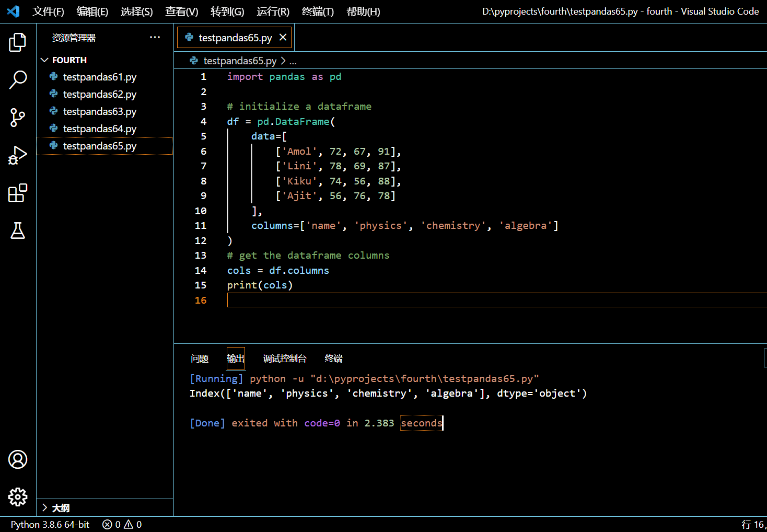Click the [Done] exited with code=0 line
Viewport: 767px width, 532px height.
316,423
